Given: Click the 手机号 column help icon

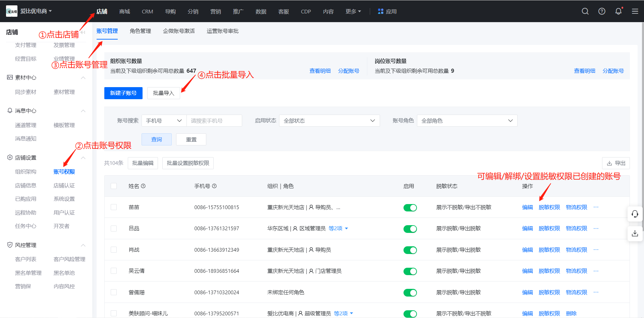Looking at the screenshot, I should pos(214,186).
